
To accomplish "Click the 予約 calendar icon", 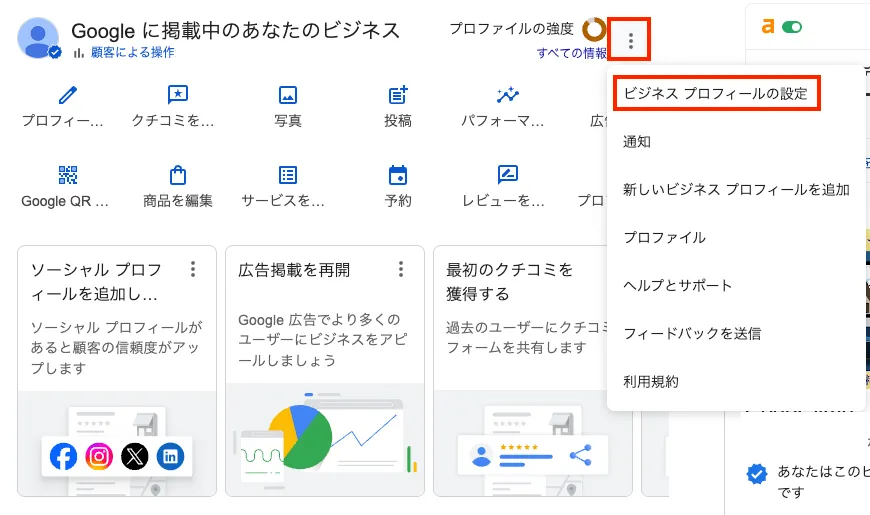I will [398, 175].
